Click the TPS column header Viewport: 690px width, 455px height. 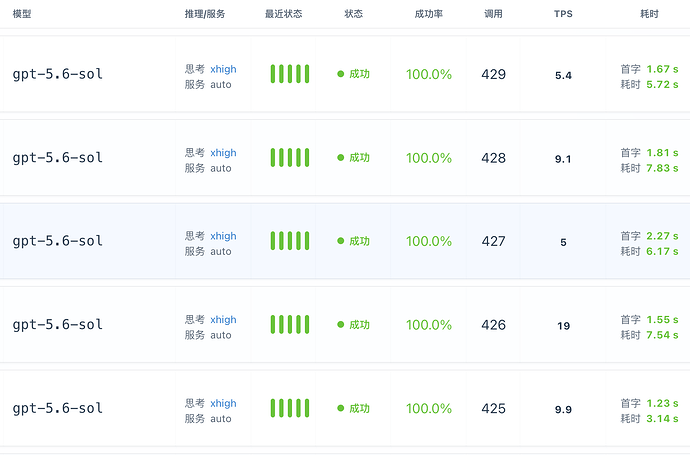pos(563,14)
